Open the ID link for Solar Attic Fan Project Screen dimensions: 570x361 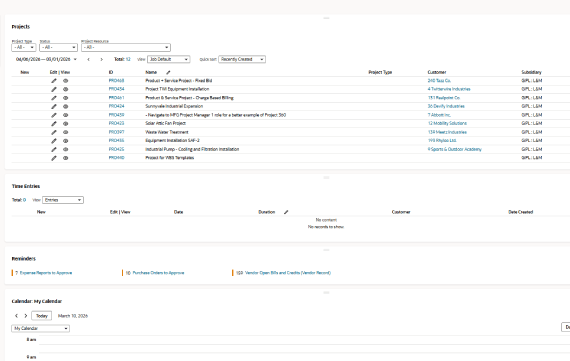click(116, 123)
